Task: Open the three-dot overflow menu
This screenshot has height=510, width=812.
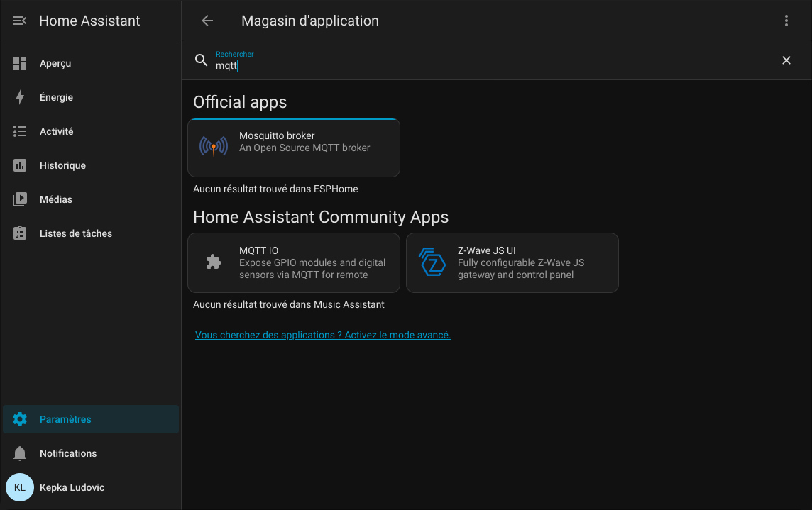Action: click(786, 21)
